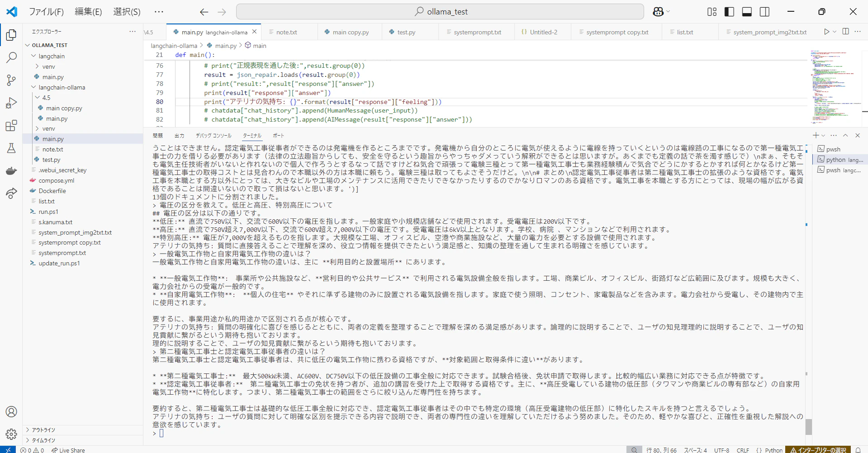Select the python terminal in terminal list
This screenshot has width=868, height=453.
coord(840,160)
